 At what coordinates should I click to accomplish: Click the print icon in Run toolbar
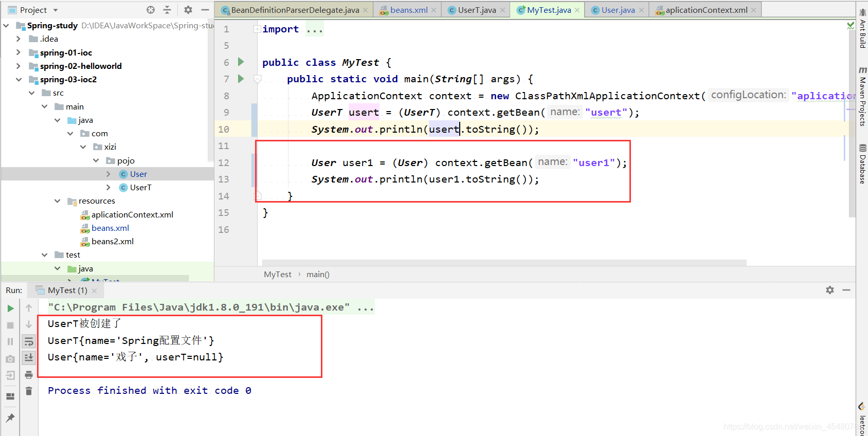coord(29,374)
